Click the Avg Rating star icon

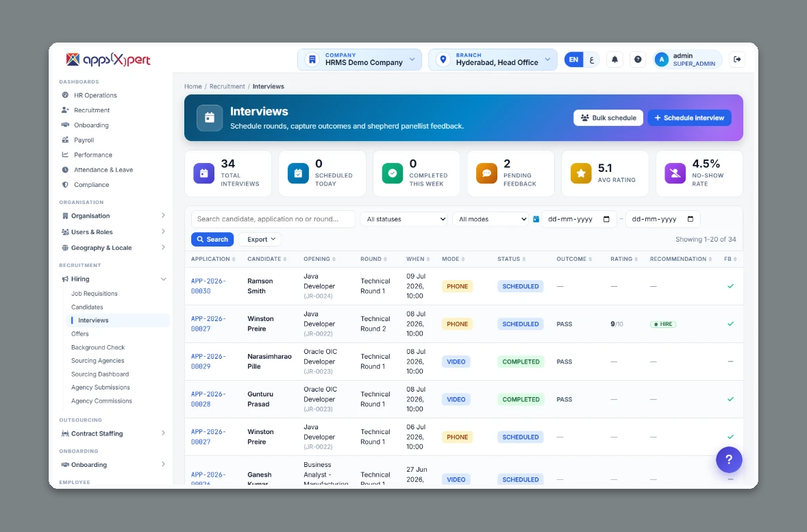pyautogui.click(x=580, y=173)
